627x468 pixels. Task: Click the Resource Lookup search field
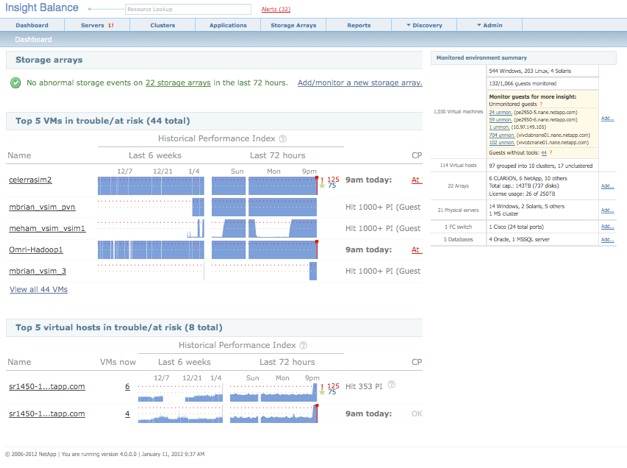click(x=188, y=9)
